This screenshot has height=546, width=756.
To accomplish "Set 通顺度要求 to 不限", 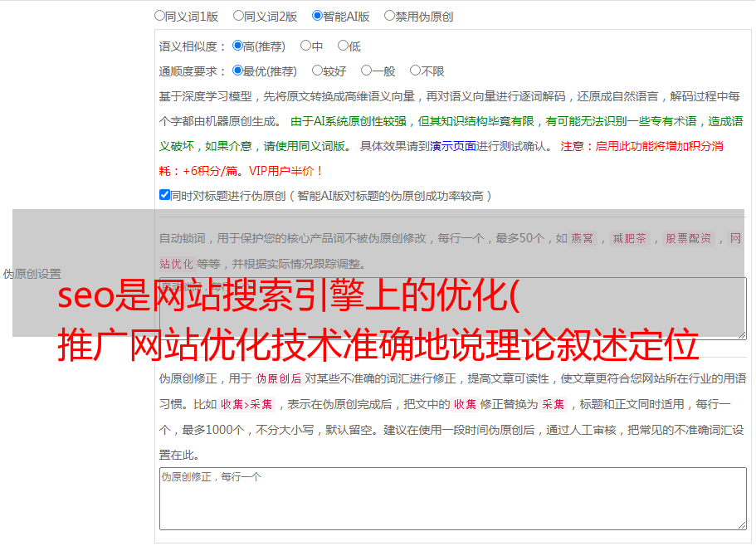I will 415,71.
